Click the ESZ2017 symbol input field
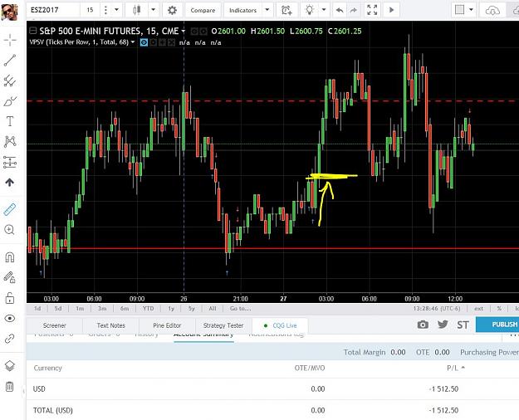 (x=53, y=10)
